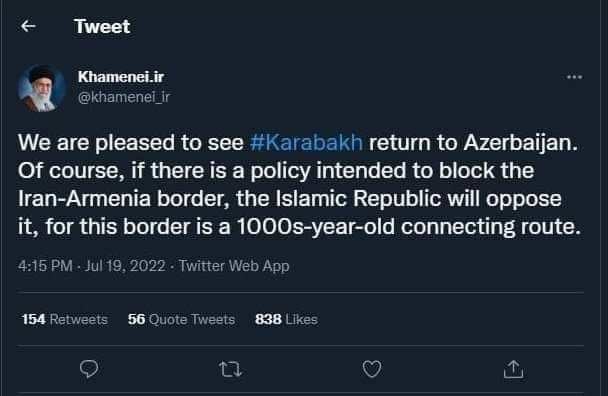The image size is (608, 396).
Task: View the 838 Likes list
Action: 286,319
